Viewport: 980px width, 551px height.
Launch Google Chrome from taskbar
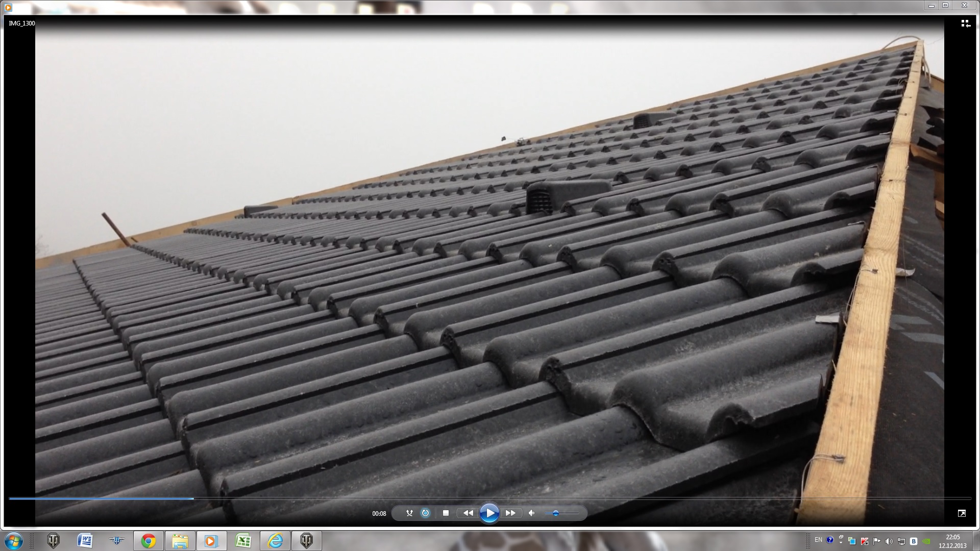(x=149, y=541)
